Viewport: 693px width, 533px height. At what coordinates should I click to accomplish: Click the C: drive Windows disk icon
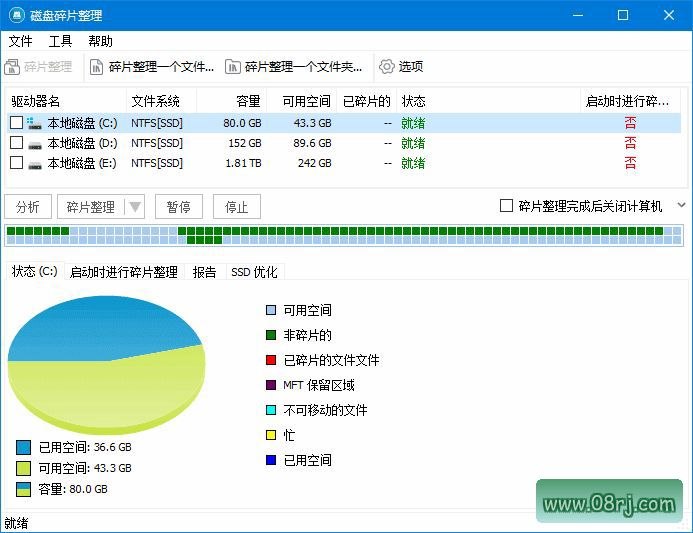[x=34, y=123]
